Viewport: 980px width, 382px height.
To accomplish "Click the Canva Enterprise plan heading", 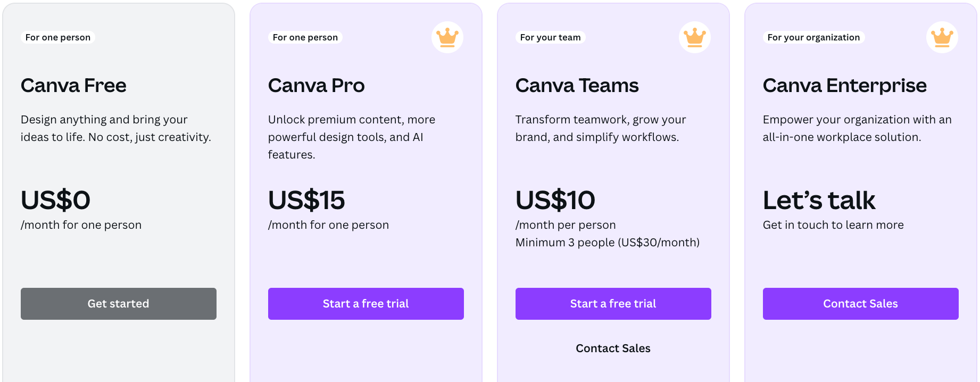I will [x=844, y=86].
